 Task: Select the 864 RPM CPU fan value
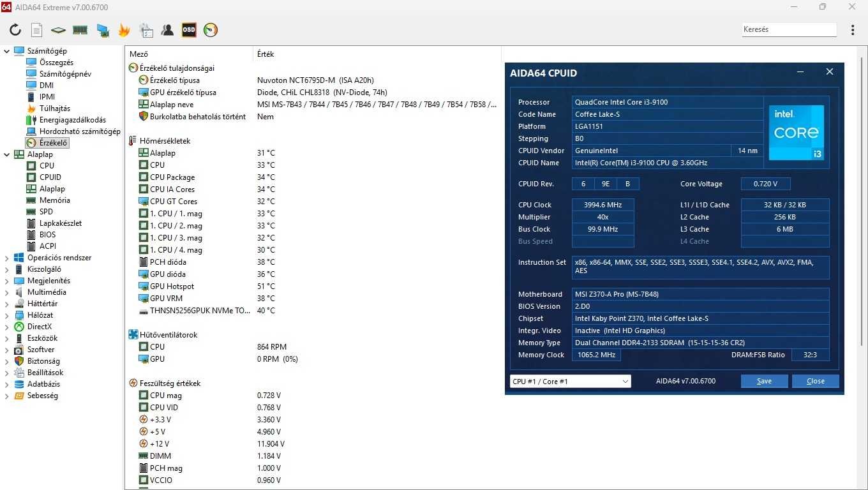pos(272,347)
